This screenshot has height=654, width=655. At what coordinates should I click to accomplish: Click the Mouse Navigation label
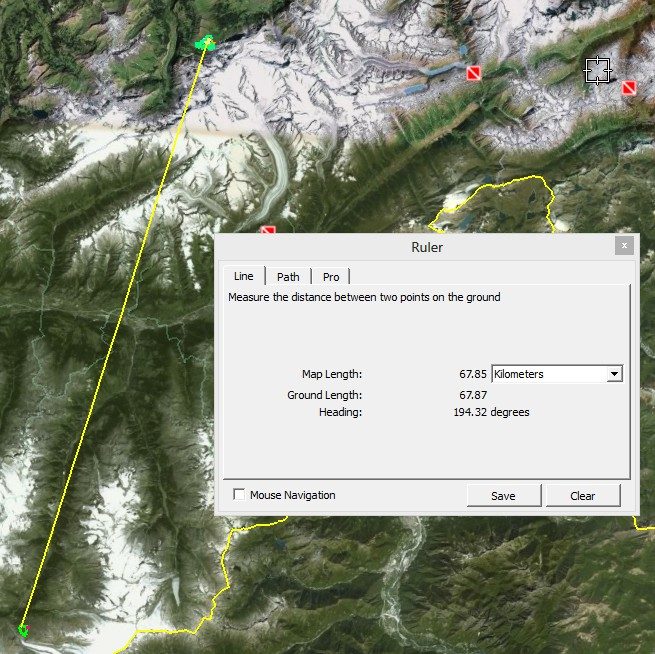(x=292, y=495)
